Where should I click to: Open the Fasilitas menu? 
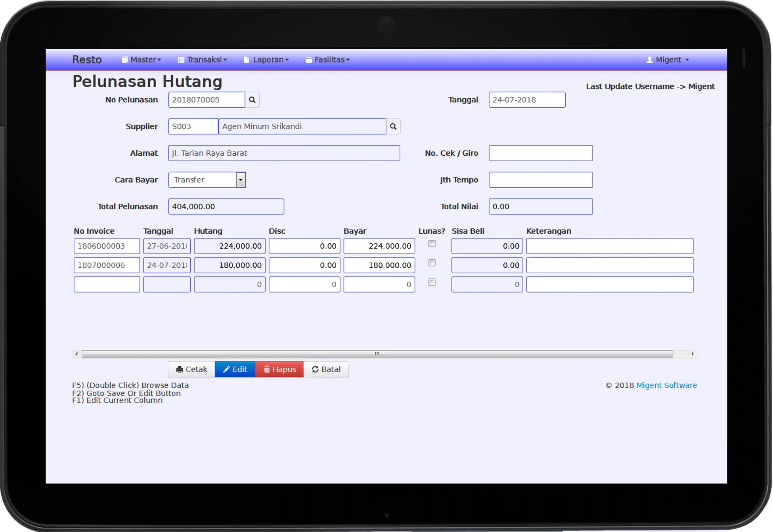[x=328, y=60]
